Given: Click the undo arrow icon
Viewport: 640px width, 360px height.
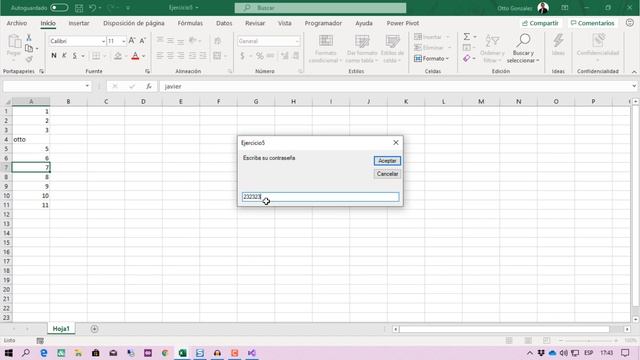Looking at the screenshot, I should click(92, 8).
